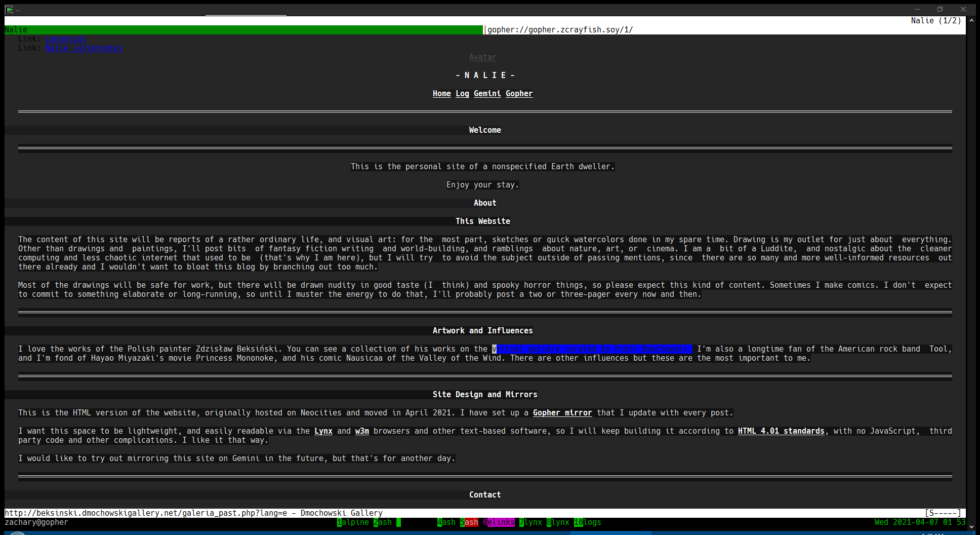Screen dimensions: 980x535
Task: Follow the highlighted virtual gallery link
Action: point(592,349)
